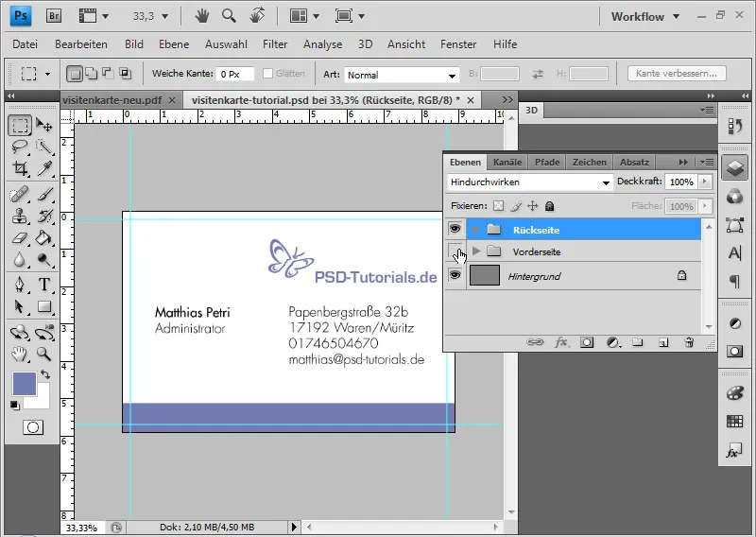Select the Path Selection tool
The width and height of the screenshot is (756, 537).
coord(20,306)
